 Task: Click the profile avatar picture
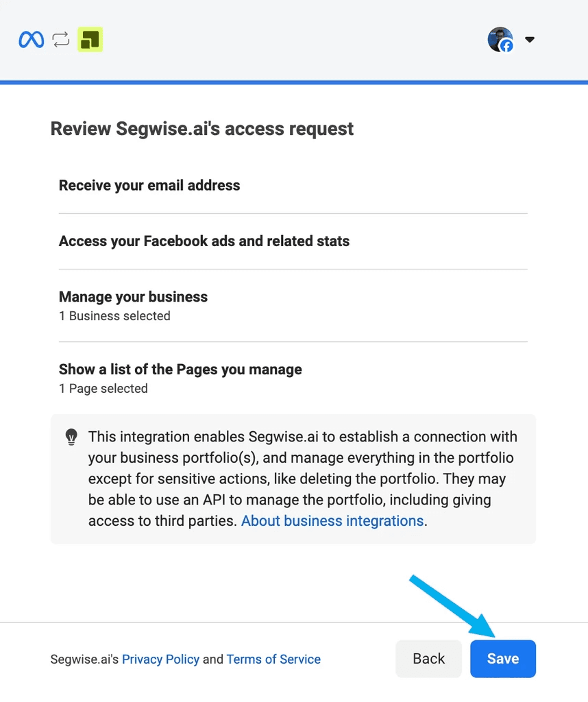point(499,38)
